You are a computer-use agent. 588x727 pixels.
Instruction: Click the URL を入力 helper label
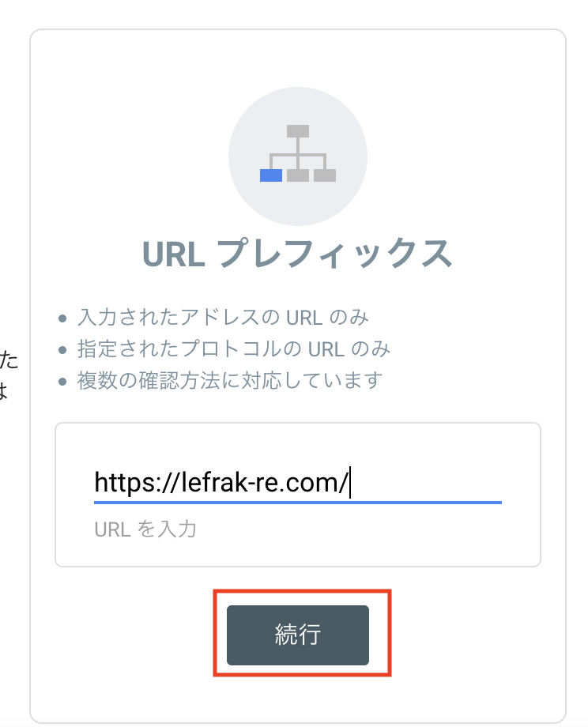pyautogui.click(x=145, y=529)
